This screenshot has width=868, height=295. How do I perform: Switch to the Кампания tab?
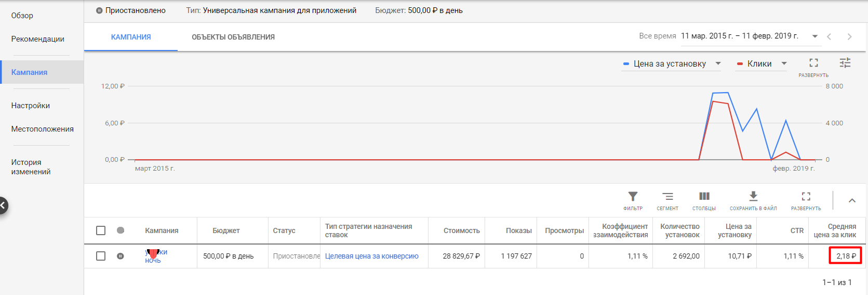point(131,37)
